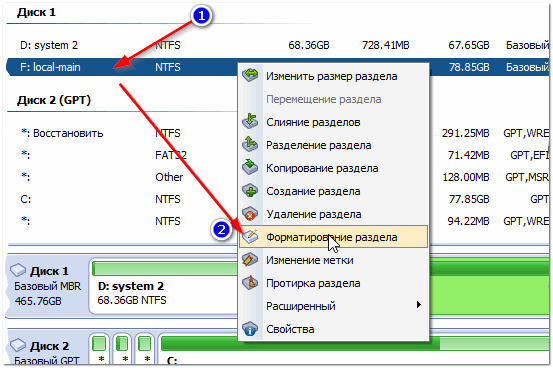
Task: Select Изменить размер раздела menu item
Action: click(333, 76)
